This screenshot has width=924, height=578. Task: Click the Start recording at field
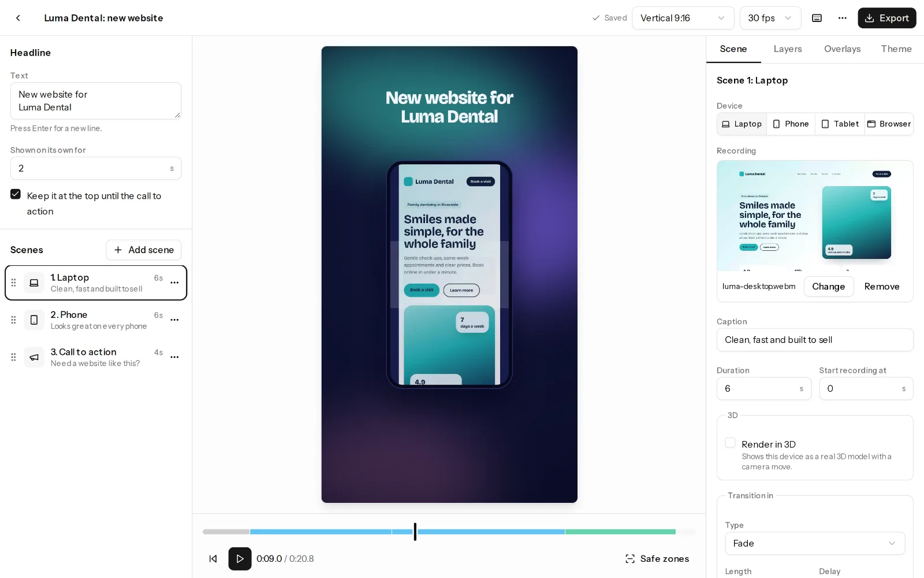click(866, 388)
